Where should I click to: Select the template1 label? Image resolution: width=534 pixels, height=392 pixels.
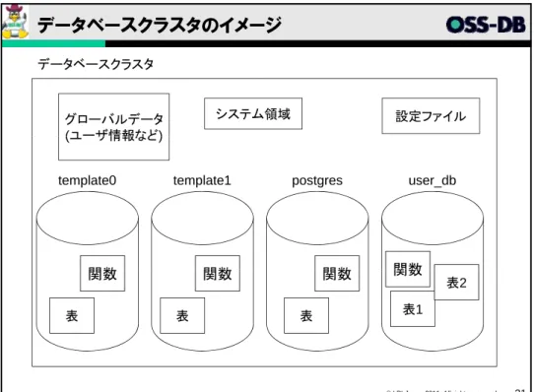(202, 180)
